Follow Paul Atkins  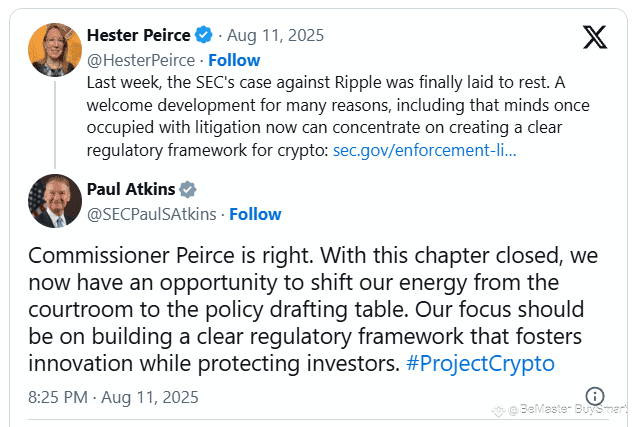pyautogui.click(x=255, y=214)
